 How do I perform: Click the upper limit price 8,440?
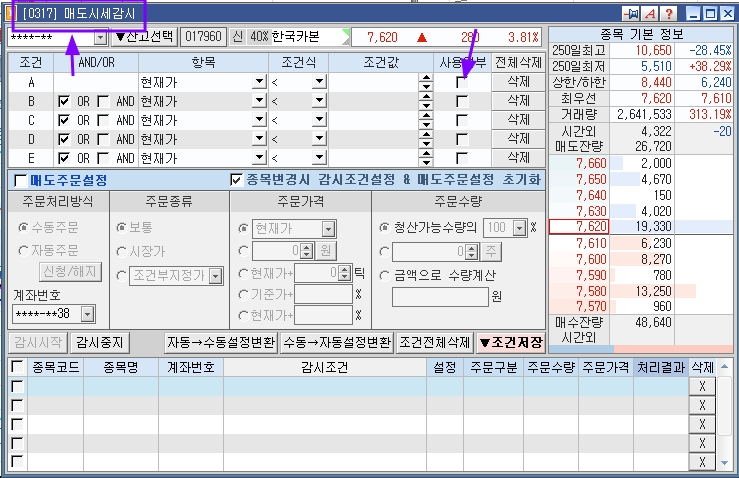coord(656,82)
